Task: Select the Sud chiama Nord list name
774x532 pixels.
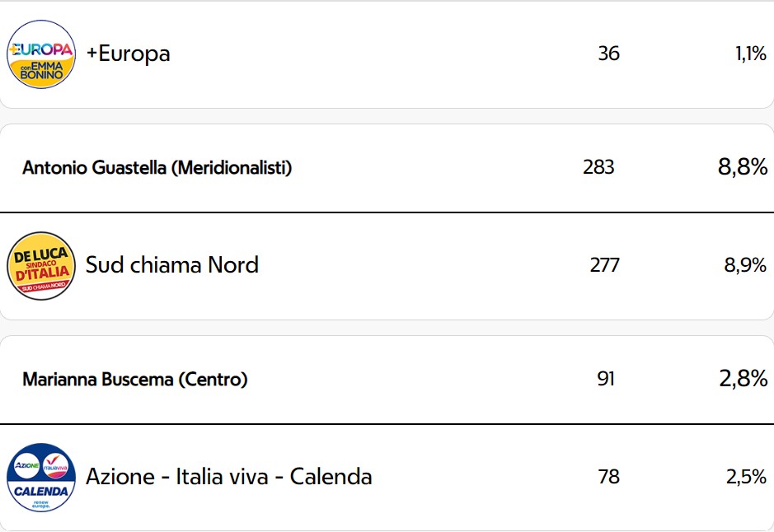Action: [172, 265]
